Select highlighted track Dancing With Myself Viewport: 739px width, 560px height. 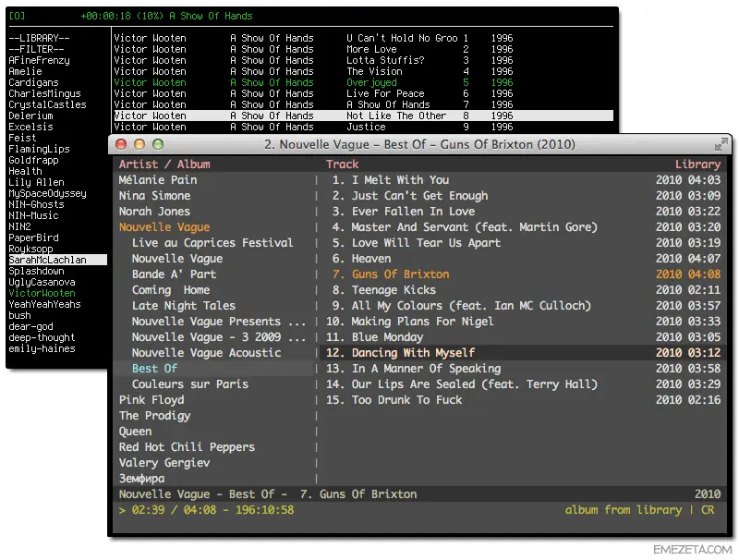[523, 353]
